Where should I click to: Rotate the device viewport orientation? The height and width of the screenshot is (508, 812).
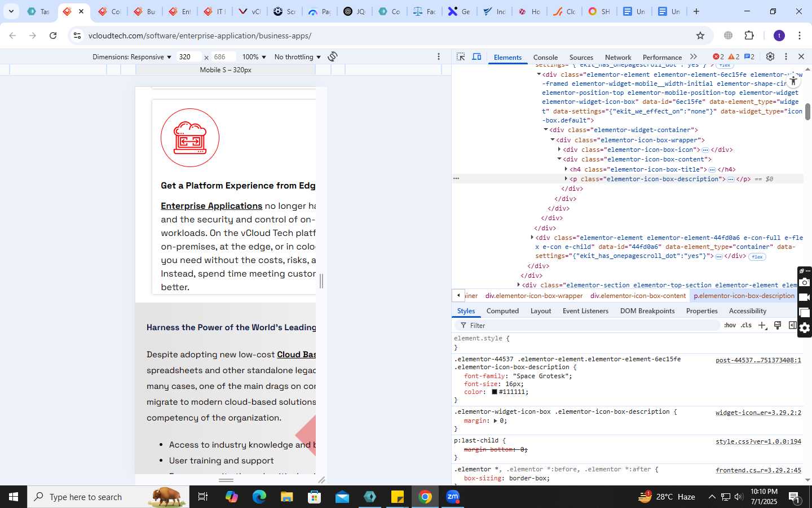(x=333, y=56)
